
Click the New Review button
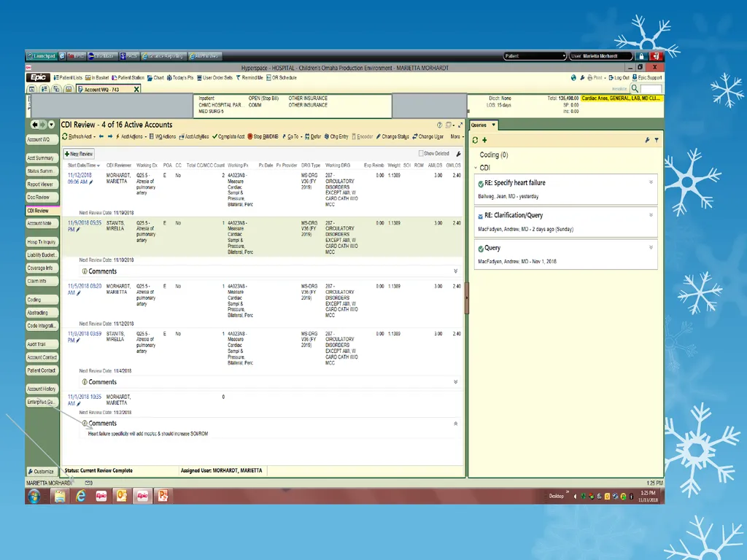pos(79,154)
